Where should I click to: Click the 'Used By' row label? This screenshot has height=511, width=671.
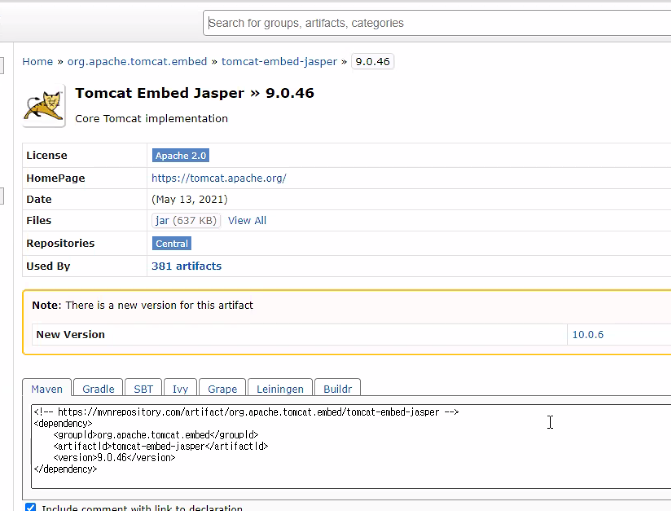[x=48, y=266]
